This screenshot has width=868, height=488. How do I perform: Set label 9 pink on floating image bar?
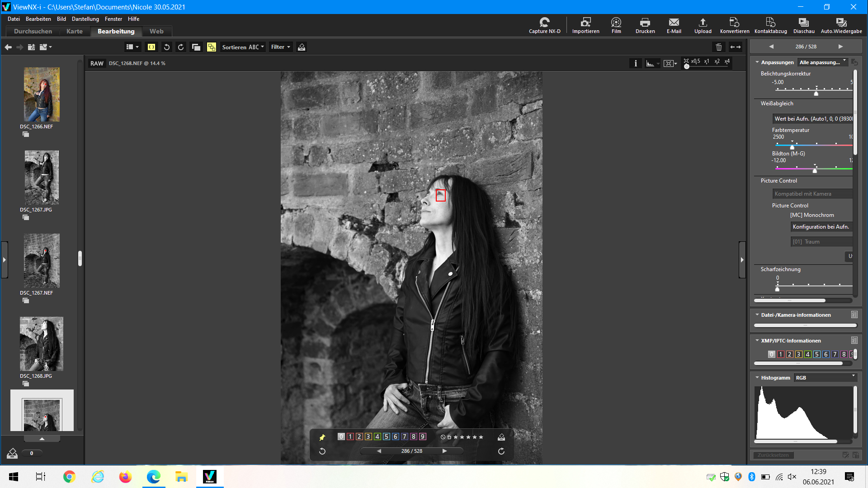click(x=423, y=437)
